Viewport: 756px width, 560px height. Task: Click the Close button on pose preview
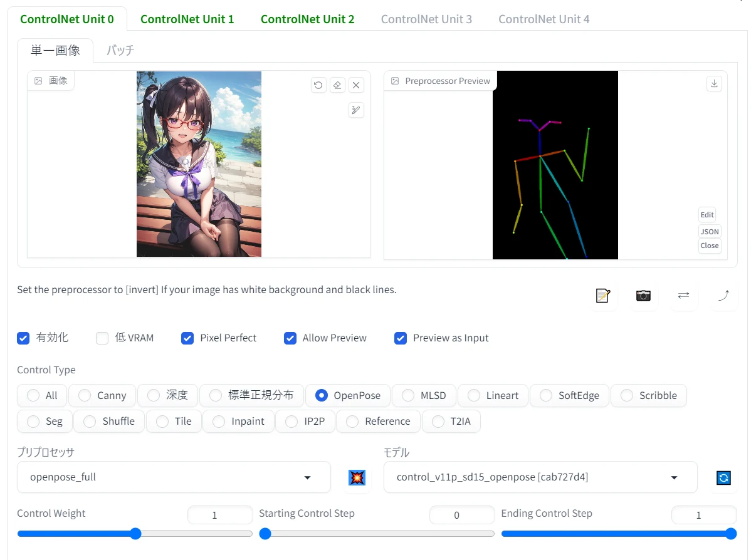coord(710,246)
